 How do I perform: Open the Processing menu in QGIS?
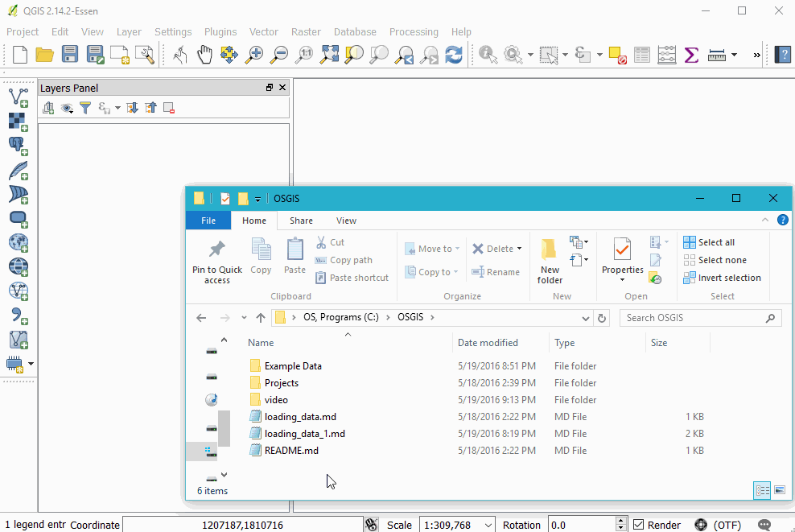click(414, 31)
